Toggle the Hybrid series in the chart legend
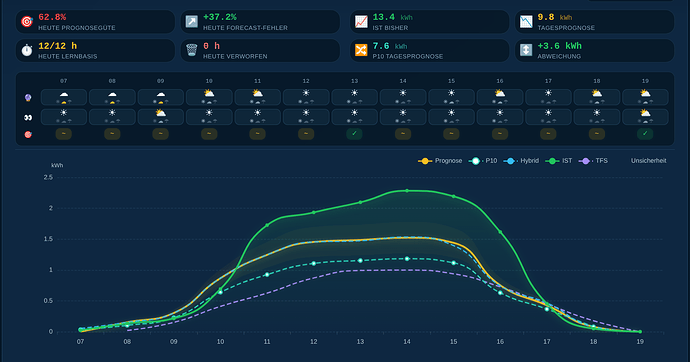 click(x=521, y=161)
